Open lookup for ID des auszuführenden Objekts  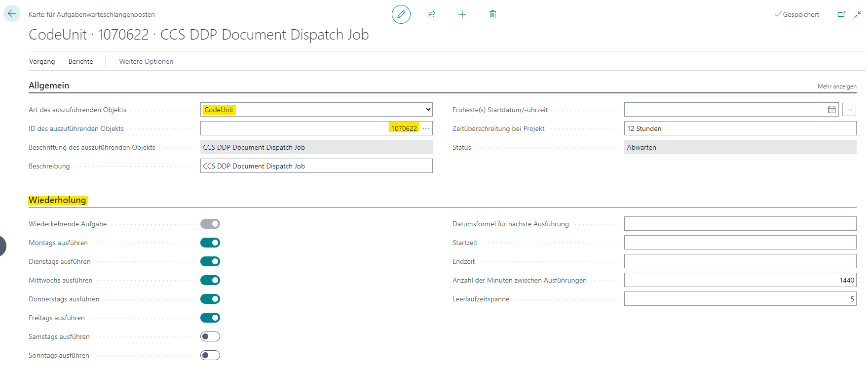tap(426, 128)
